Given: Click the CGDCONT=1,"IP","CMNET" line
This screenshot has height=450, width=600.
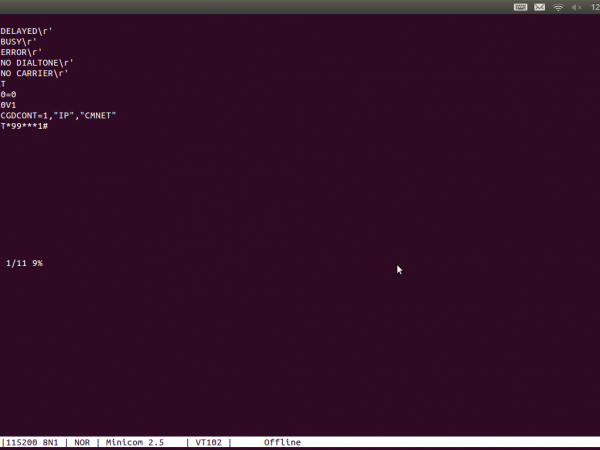Looking at the screenshot, I should (x=59, y=115).
